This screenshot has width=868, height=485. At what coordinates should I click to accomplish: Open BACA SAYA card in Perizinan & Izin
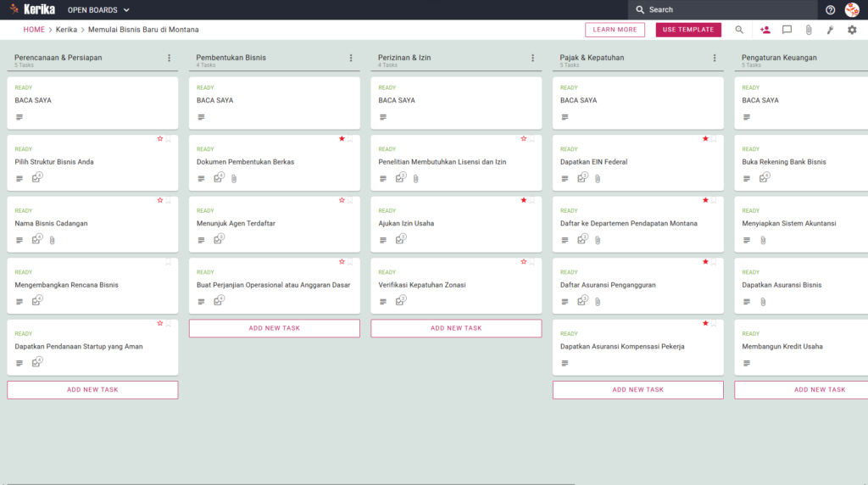pyautogui.click(x=456, y=103)
